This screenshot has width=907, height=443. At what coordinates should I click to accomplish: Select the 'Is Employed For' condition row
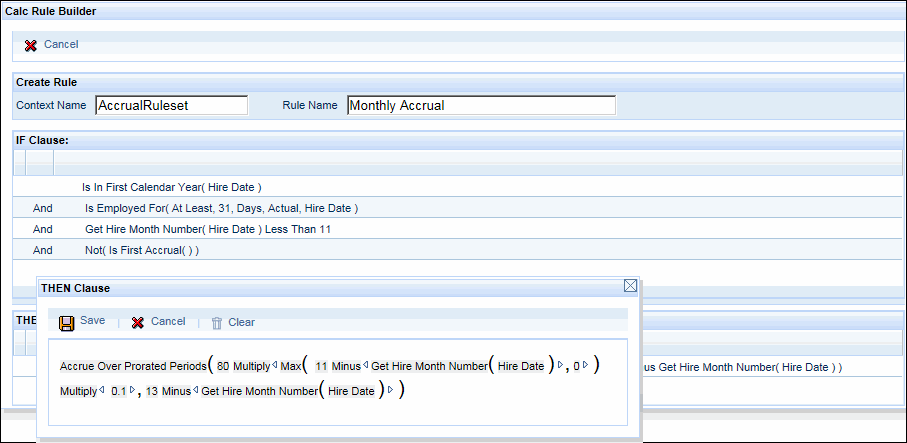pos(221,208)
